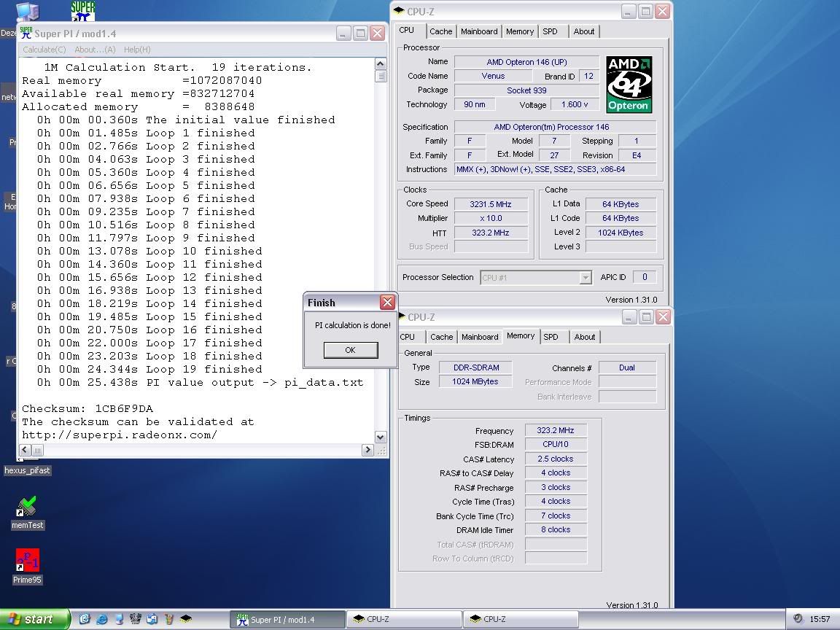Click the memory Size value 1024 MBytes
The image size is (840, 630).
click(475, 381)
